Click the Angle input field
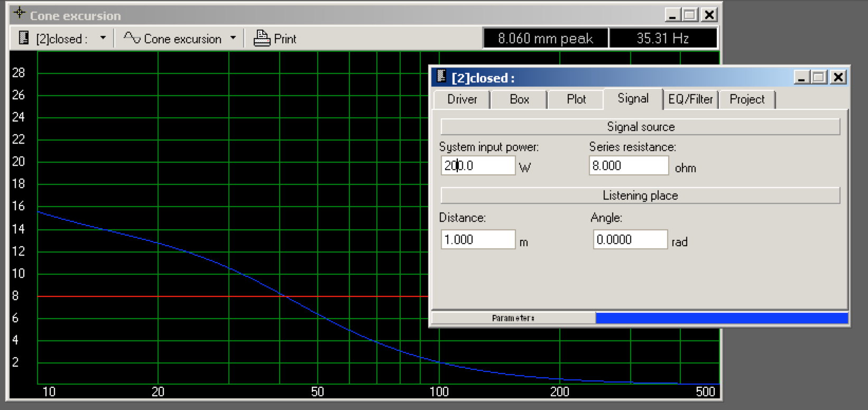The image size is (868, 410). (630, 239)
